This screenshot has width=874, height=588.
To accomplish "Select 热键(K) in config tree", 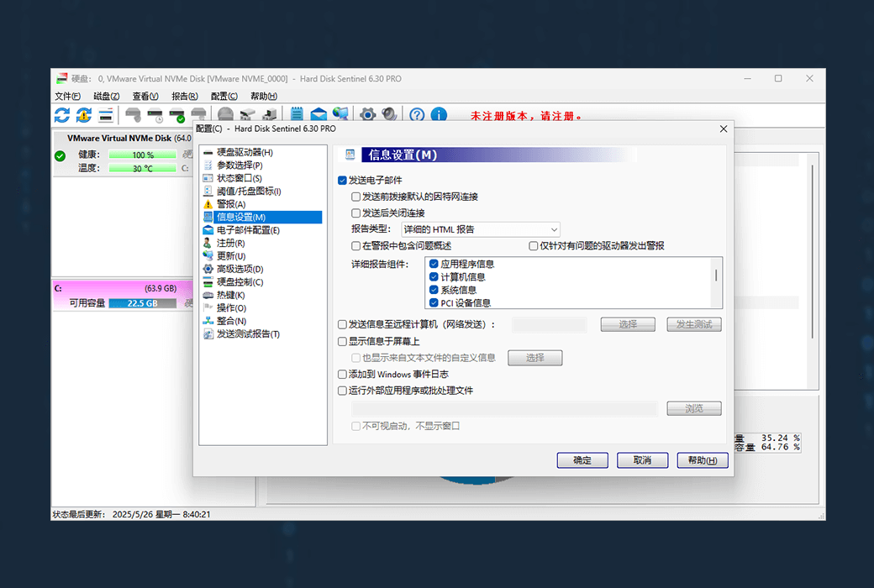I will pos(230,295).
